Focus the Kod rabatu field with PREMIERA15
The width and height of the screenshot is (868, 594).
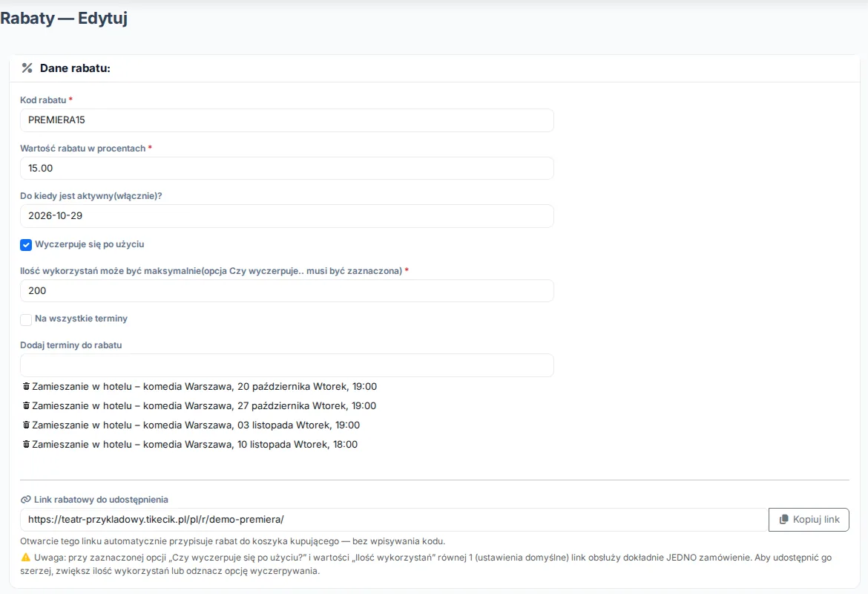[287, 120]
